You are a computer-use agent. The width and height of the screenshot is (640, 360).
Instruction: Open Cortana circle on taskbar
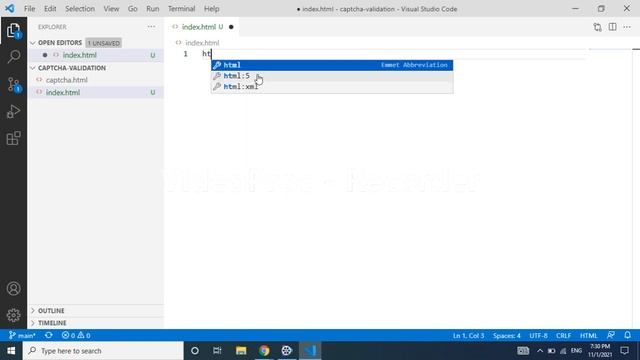coord(195,351)
